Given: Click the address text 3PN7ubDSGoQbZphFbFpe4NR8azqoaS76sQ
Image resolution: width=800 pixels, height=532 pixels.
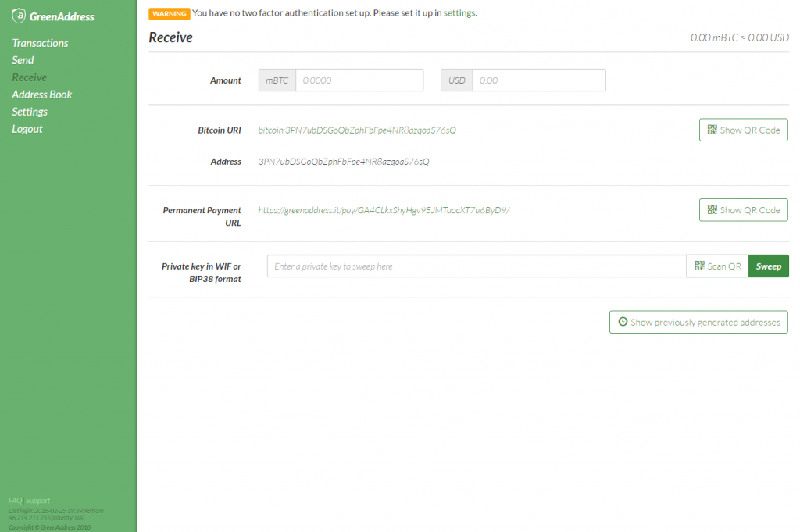Looking at the screenshot, I should (344, 162).
